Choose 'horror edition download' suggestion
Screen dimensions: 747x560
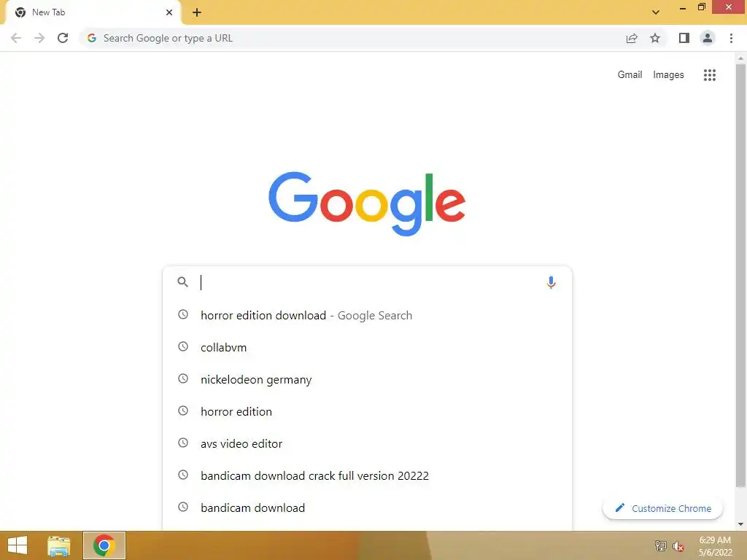tap(367, 315)
